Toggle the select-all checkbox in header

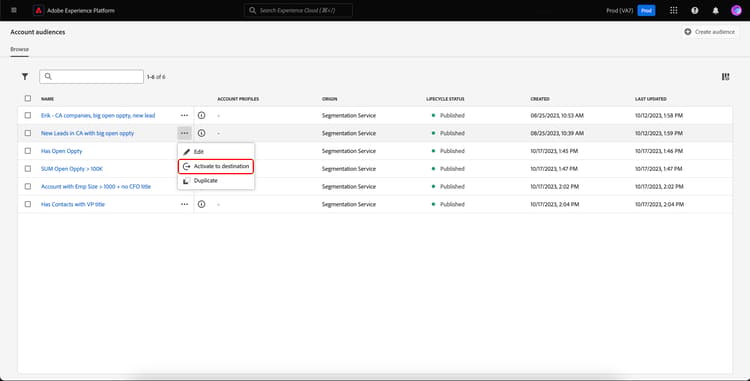pyautogui.click(x=28, y=98)
